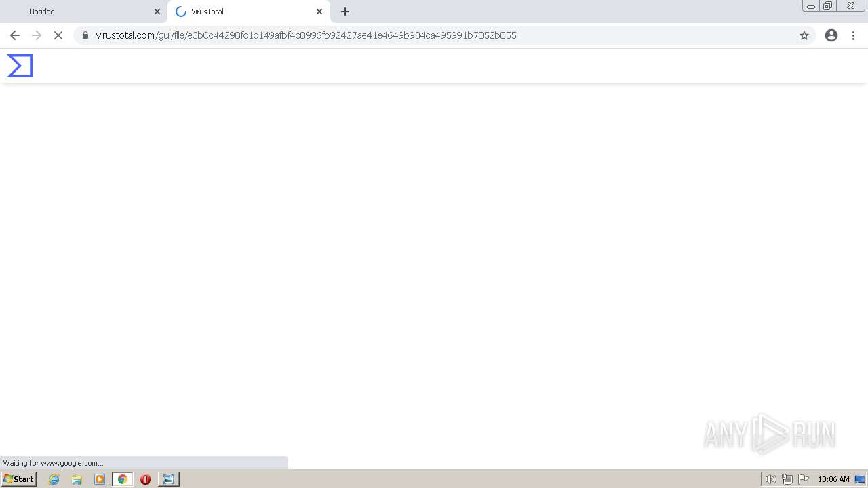The width and height of the screenshot is (868, 488).
Task: Restore down the Chrome window
Action: pos(828,6)
